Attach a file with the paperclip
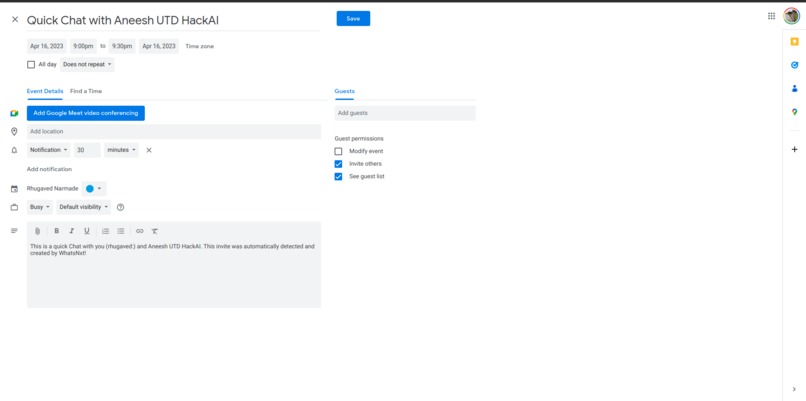The height and width of the screenshot is (401, 806). [x=37, y=231]
